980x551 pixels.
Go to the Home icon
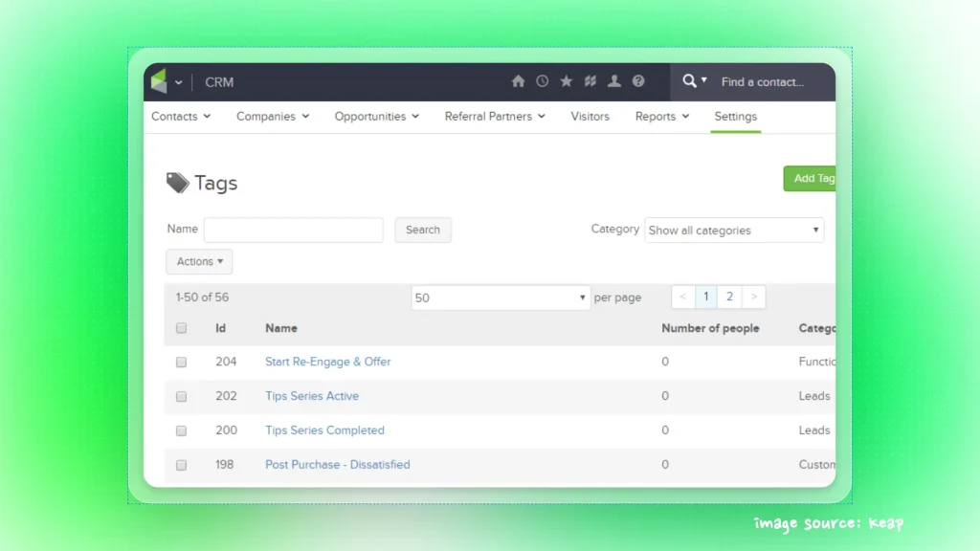(x=518, y=81)
